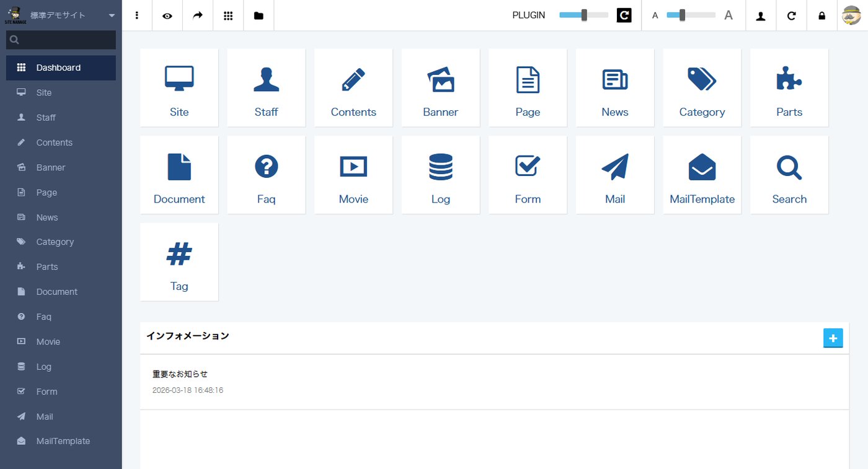The height and width of the screenshot is (469, 868).
Task: Expand the 標準デモサイト site dropdown
Action: (73, 15)
